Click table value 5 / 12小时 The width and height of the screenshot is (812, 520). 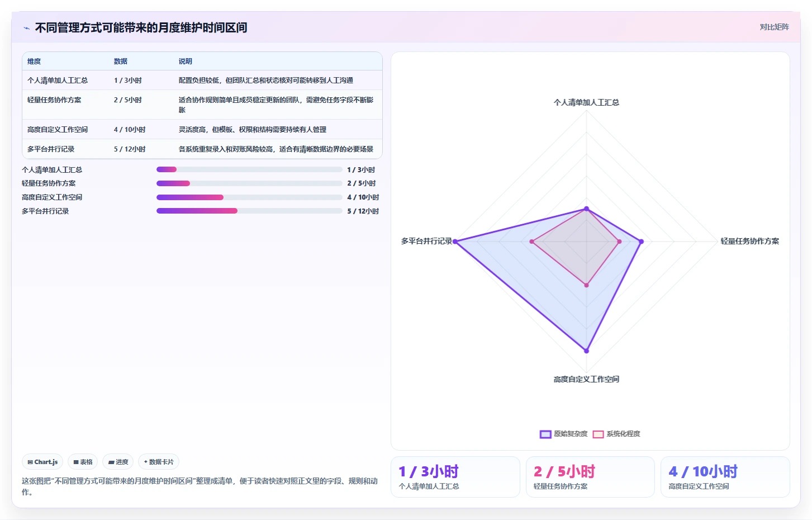pos(130,149)
